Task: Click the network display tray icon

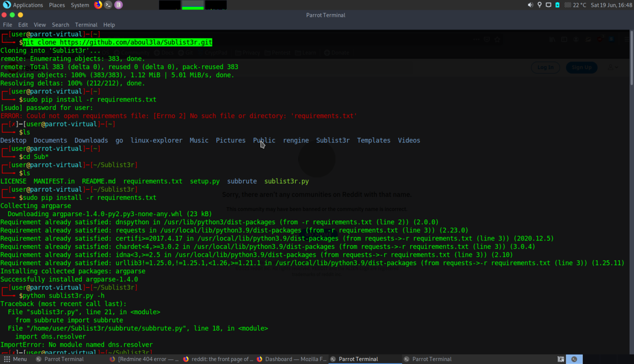Action: tap(548, 5)
